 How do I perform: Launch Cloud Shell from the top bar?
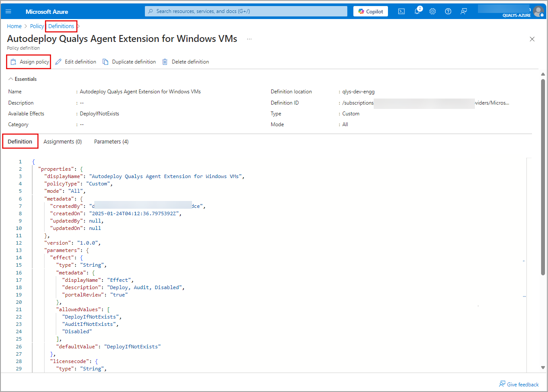401,11
